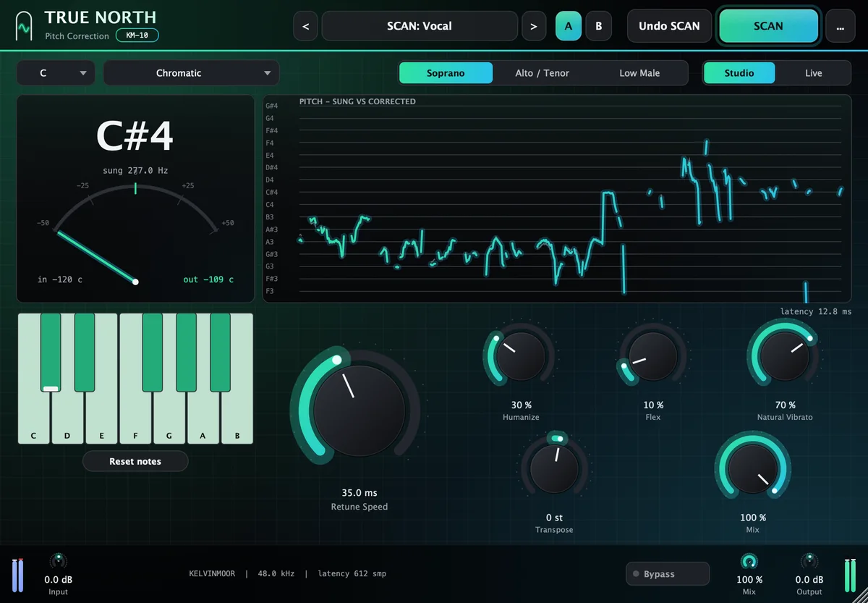
Task: Open the key root note C dropdown
Action: click(x=56, y=73)
